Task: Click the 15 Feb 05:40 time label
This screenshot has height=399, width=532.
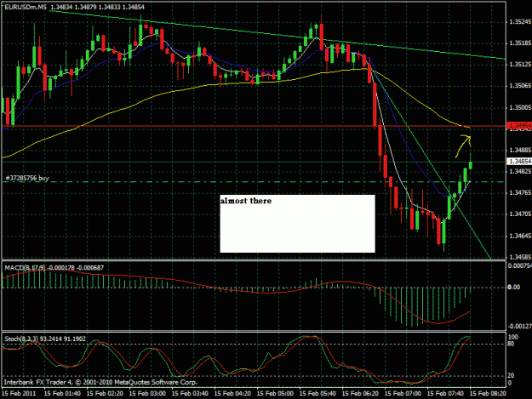Action: (317, 393)
